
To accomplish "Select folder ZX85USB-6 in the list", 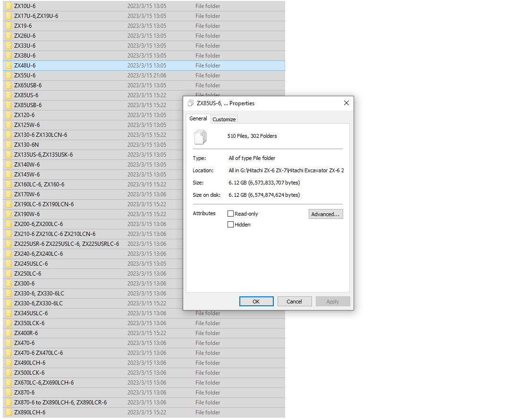I will (28, 105).
